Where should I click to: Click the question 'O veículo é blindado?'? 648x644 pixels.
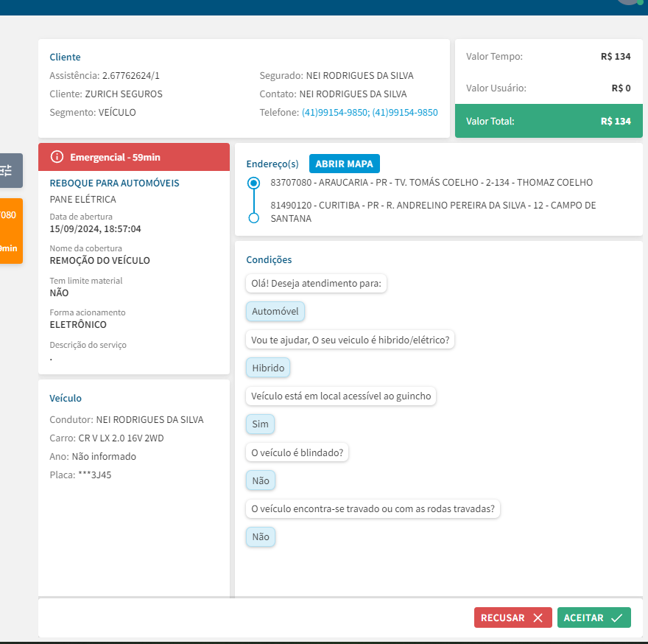click(297, 452)
